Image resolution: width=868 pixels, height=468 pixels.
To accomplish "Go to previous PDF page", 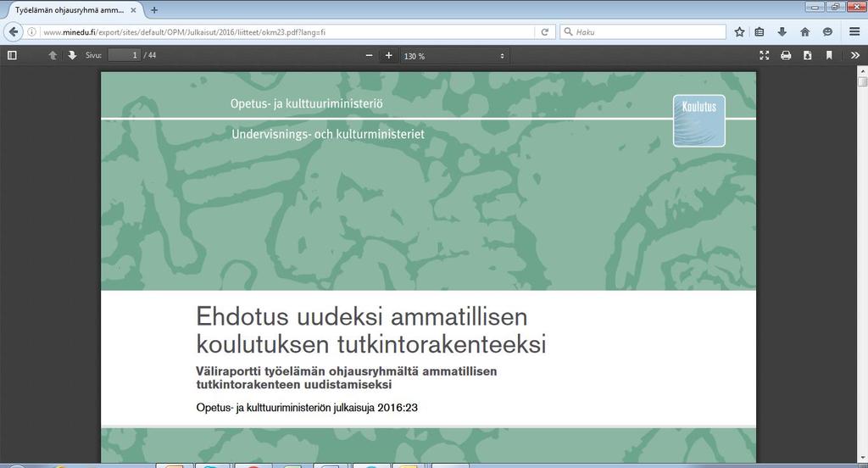I will (53, 55).
